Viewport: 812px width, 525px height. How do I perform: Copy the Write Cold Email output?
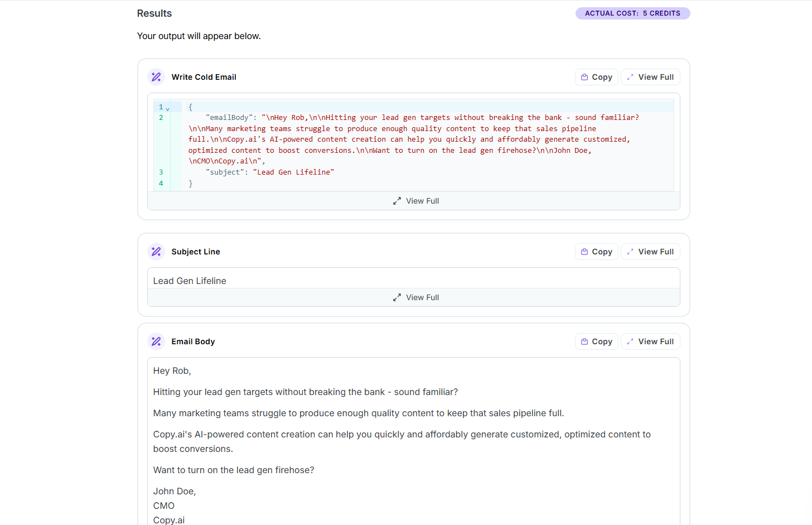click(x=596, y=77)
